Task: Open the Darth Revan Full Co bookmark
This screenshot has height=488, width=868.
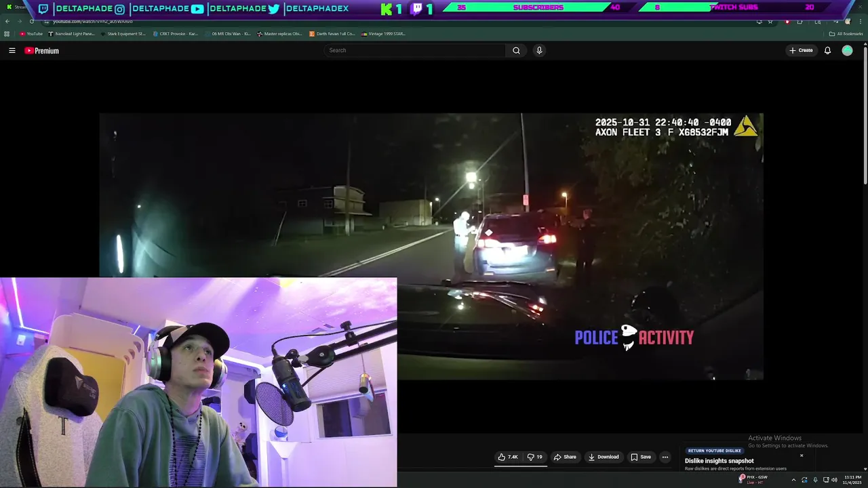Action: tap(332, 34)
